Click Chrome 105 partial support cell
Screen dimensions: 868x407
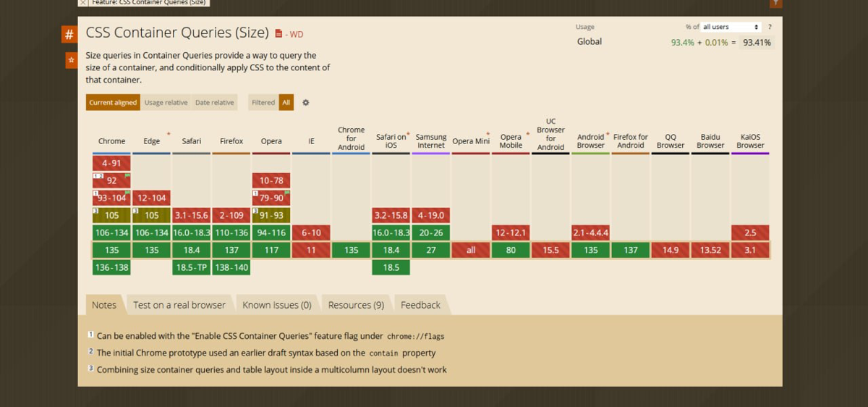(112, 215)
